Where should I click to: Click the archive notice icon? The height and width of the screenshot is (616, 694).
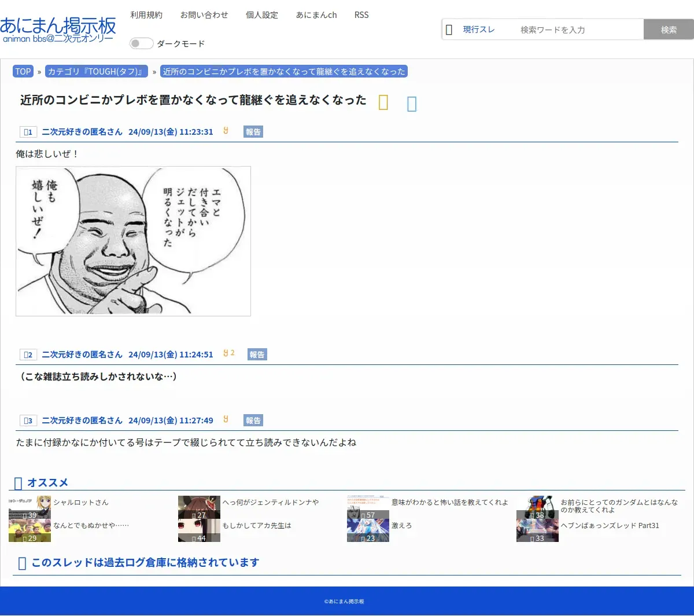22,563
